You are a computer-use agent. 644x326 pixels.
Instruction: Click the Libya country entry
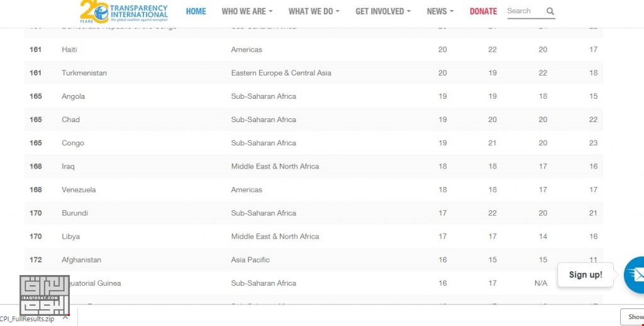(70, 237)
